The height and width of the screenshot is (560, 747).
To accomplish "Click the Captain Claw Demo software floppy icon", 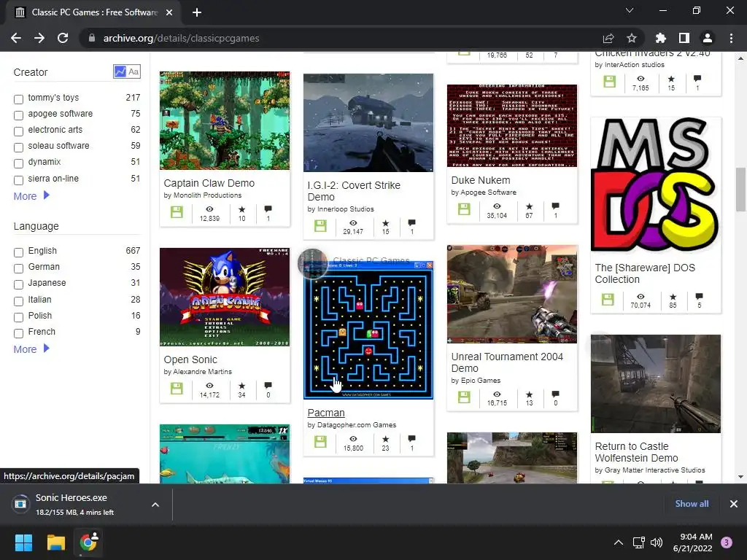I will pos(177,212).
